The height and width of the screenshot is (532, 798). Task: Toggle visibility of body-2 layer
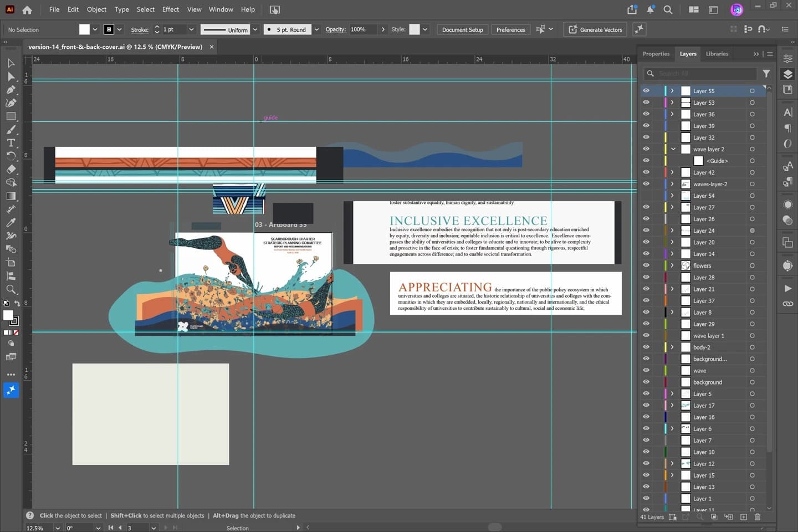[646, 346]
